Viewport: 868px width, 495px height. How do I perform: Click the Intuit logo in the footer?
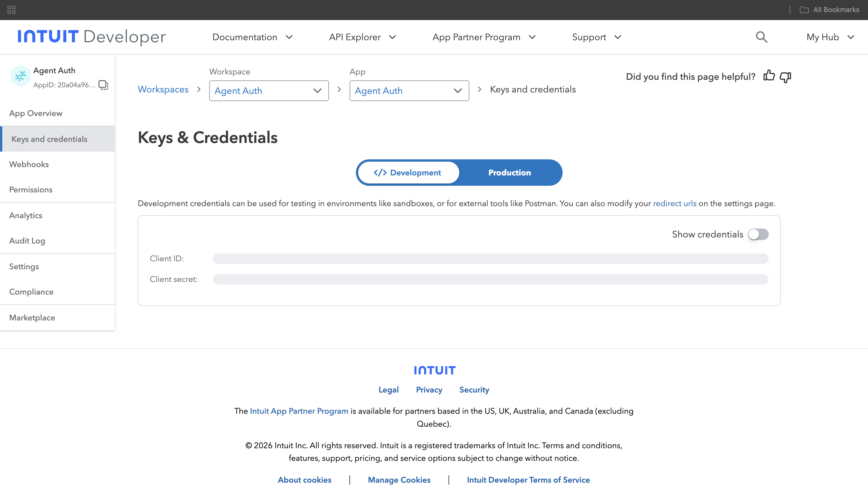[435, 370]
